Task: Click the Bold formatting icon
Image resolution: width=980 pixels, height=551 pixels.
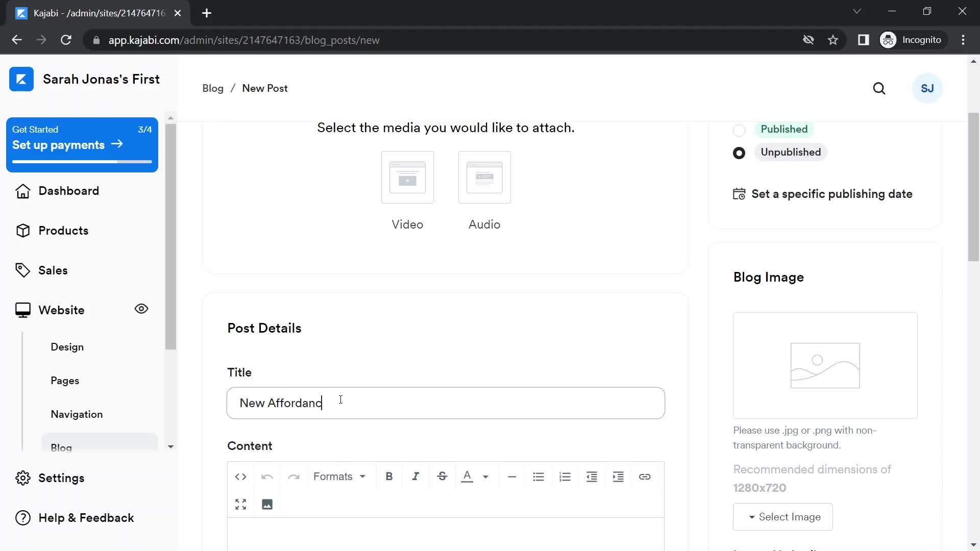Action: coord(388,477)
